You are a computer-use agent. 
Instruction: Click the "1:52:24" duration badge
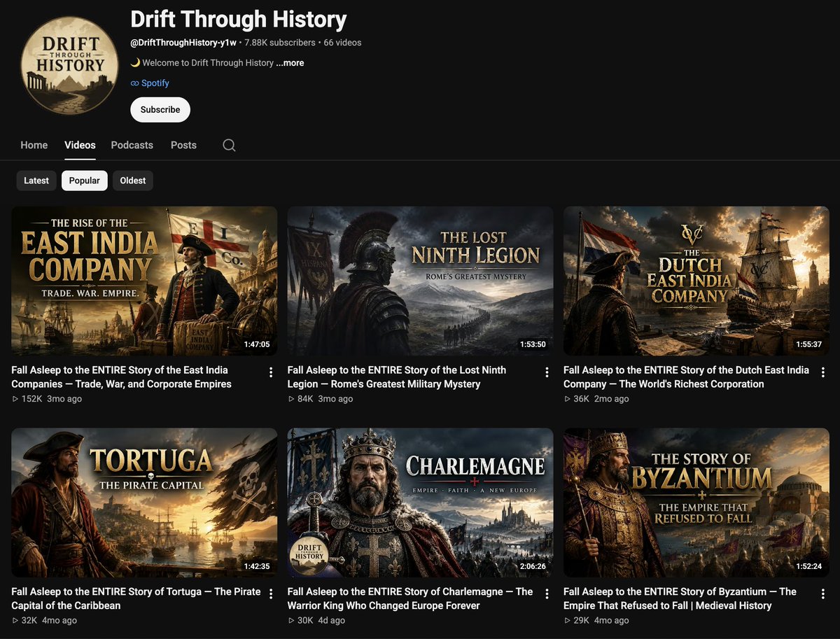pyautogui.click(x=808, y=566)
